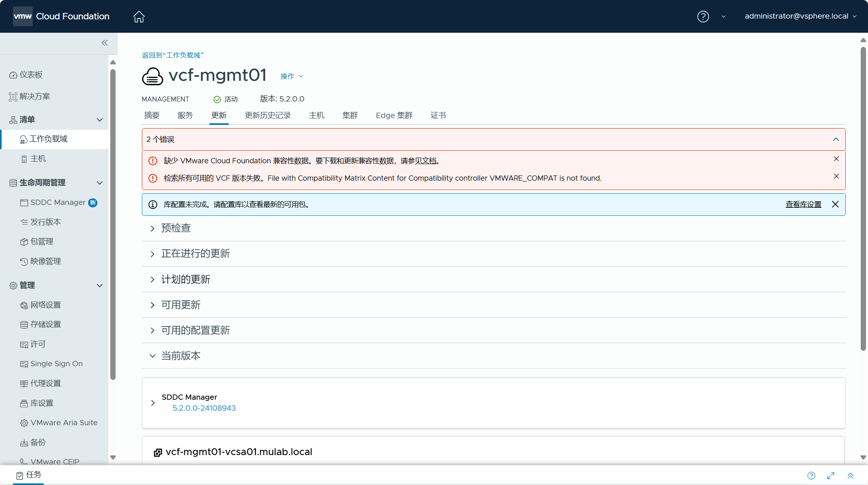Open administrator@vsphere.local user menu
The image size is (868, 485).
coord(800,16)
